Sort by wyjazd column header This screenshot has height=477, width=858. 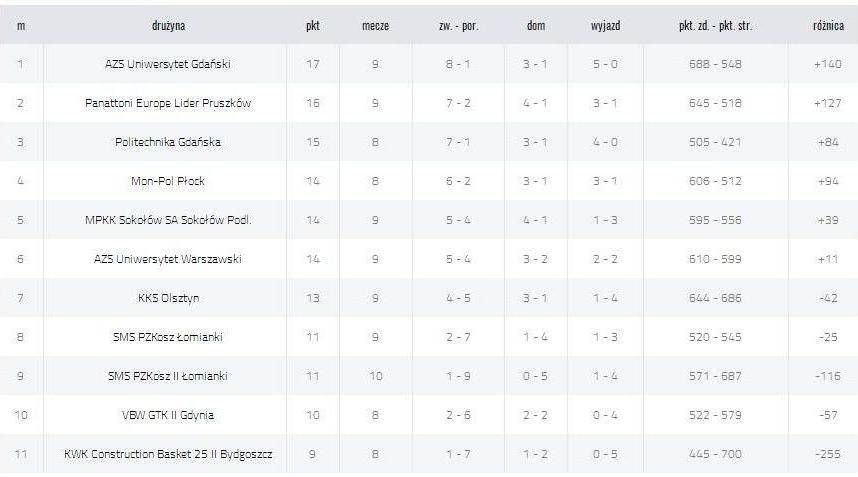[x=605, y=25]
